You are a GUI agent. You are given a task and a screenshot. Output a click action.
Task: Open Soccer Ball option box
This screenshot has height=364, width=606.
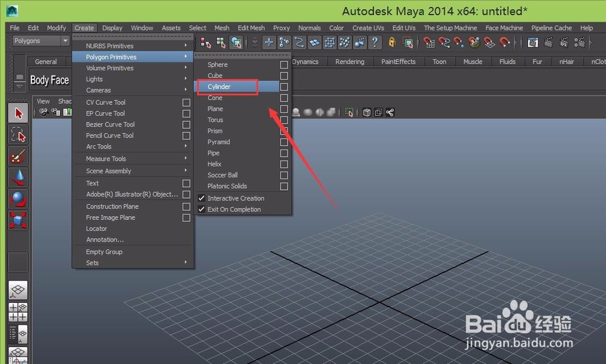[284, 175]
